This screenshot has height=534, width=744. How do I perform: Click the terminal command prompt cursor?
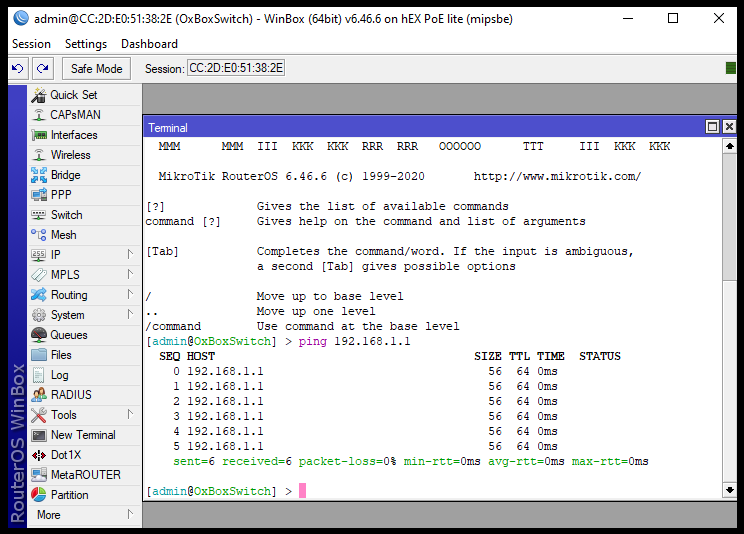(x=302, y=490)
